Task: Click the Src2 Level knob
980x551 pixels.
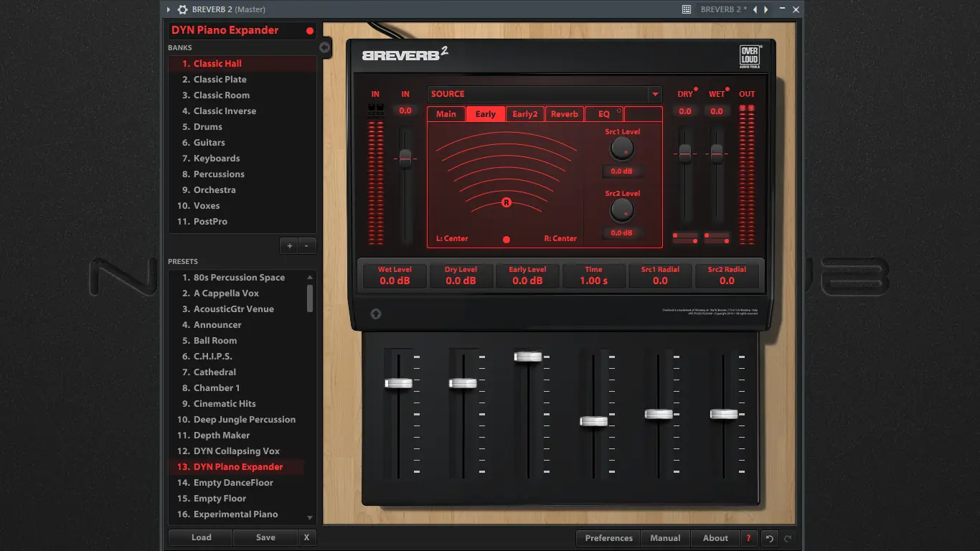Action: [x=622, y=210]
